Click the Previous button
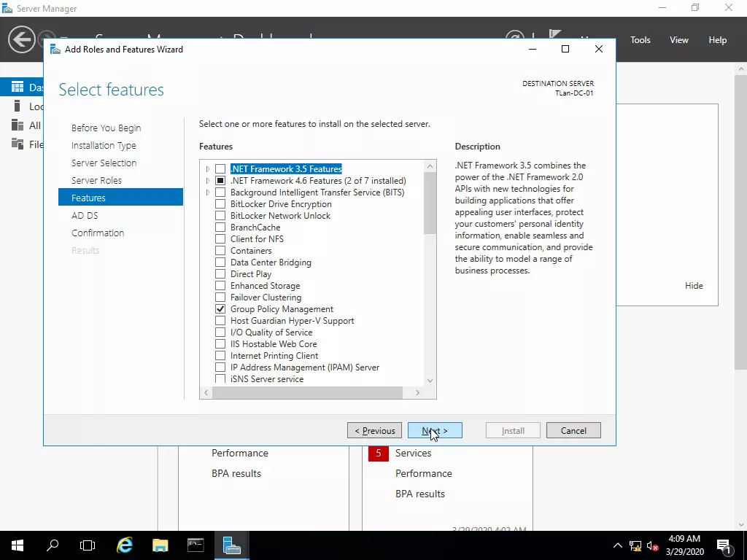747x560 pixels. tap(374, 430)
